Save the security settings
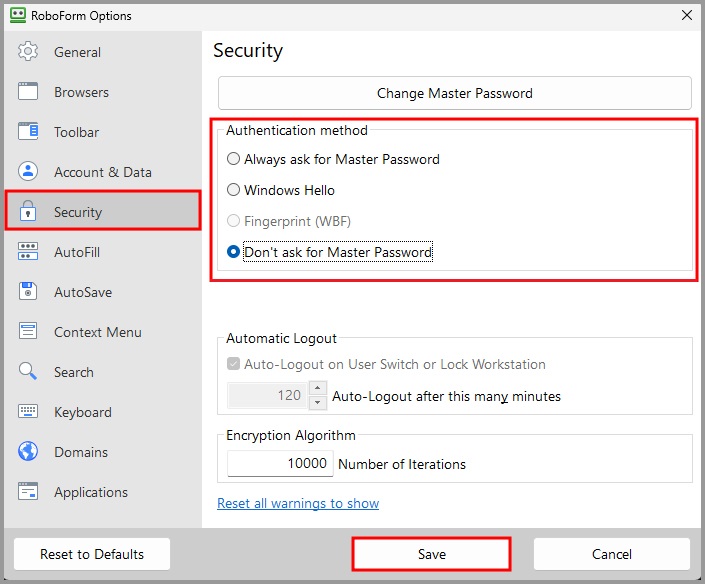Image resolution: width=705 pixels, height=584 pixels. [x=432, y=554]
